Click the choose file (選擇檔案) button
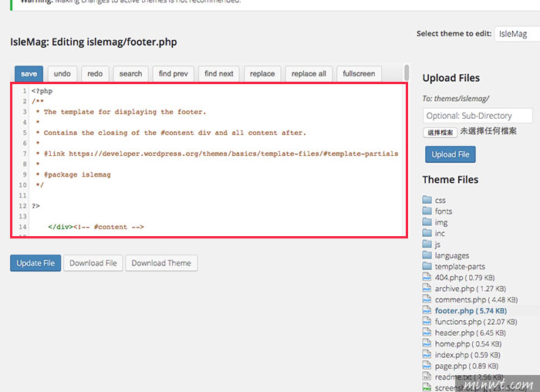This screenshot has width=540, height=392. coord(440,132)
